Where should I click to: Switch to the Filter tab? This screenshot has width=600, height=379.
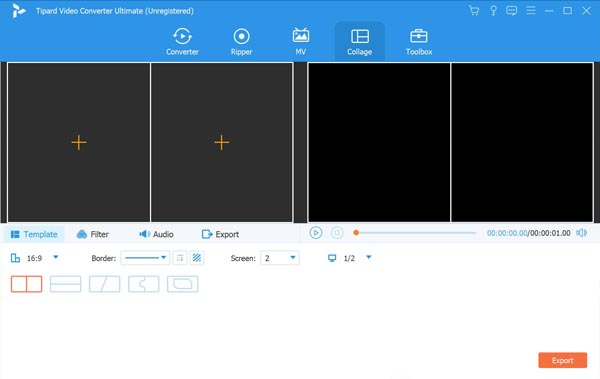pos(93,234)
